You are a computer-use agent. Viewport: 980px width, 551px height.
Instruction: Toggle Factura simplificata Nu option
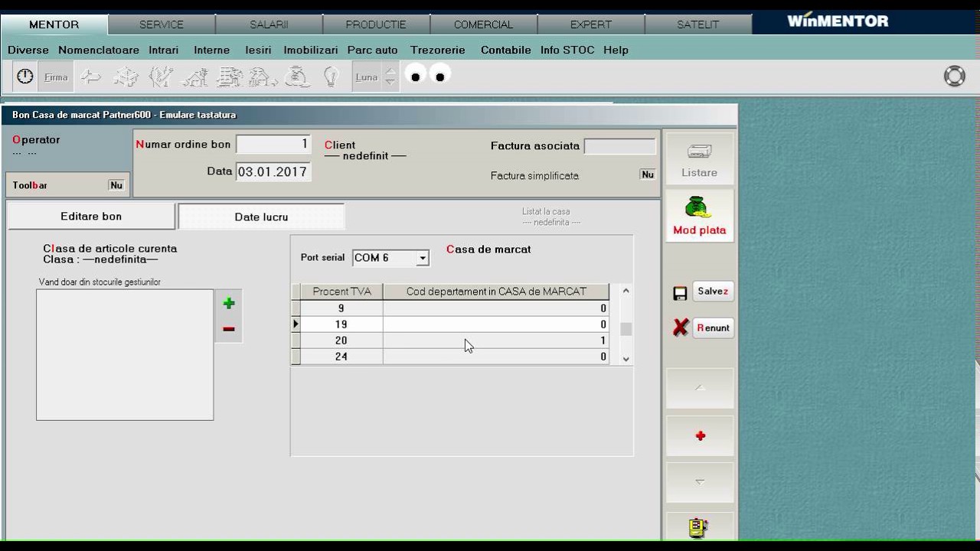click(x=648, y=174)
